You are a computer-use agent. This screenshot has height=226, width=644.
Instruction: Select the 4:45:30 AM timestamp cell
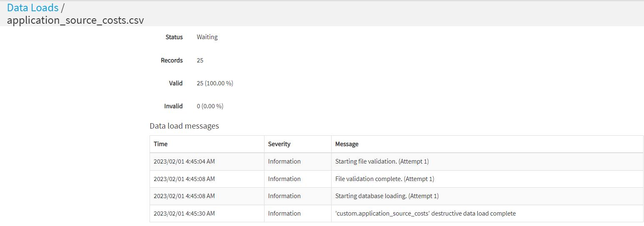pos(184,214)
